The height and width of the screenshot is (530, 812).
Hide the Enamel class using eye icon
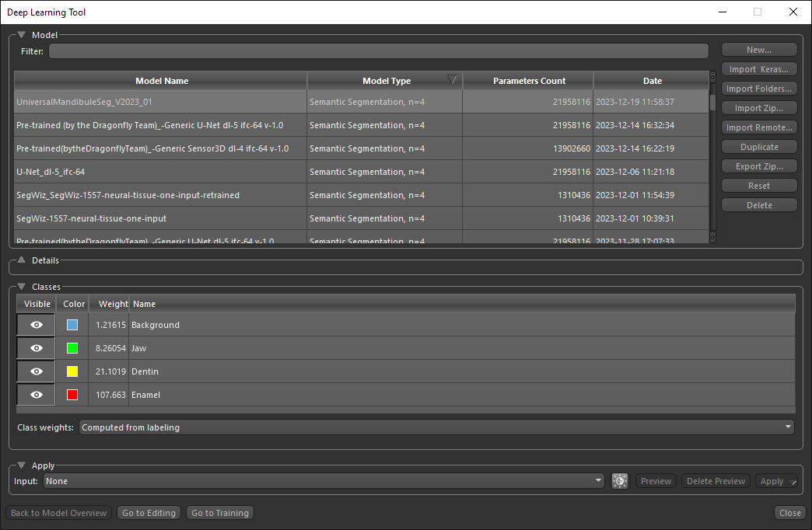tap(36, 395)
